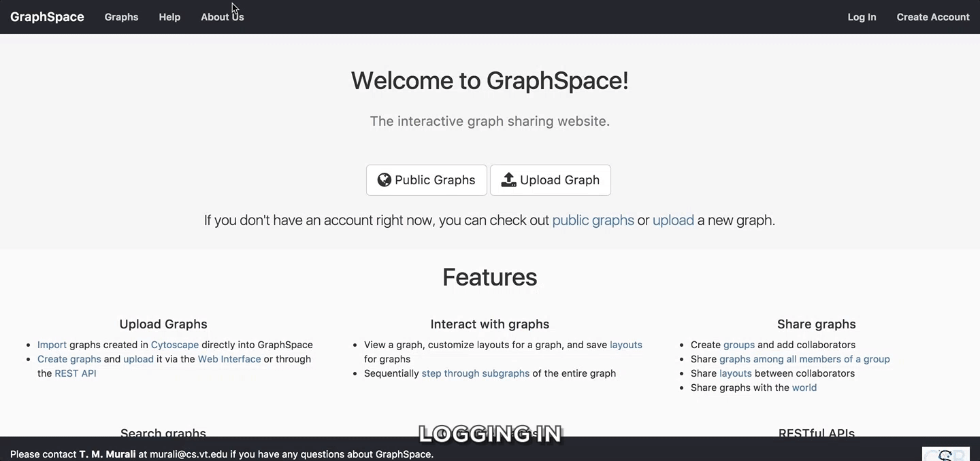
Task: Follow the 'upload' link in account sentence
Action: [x=673, y=220]
